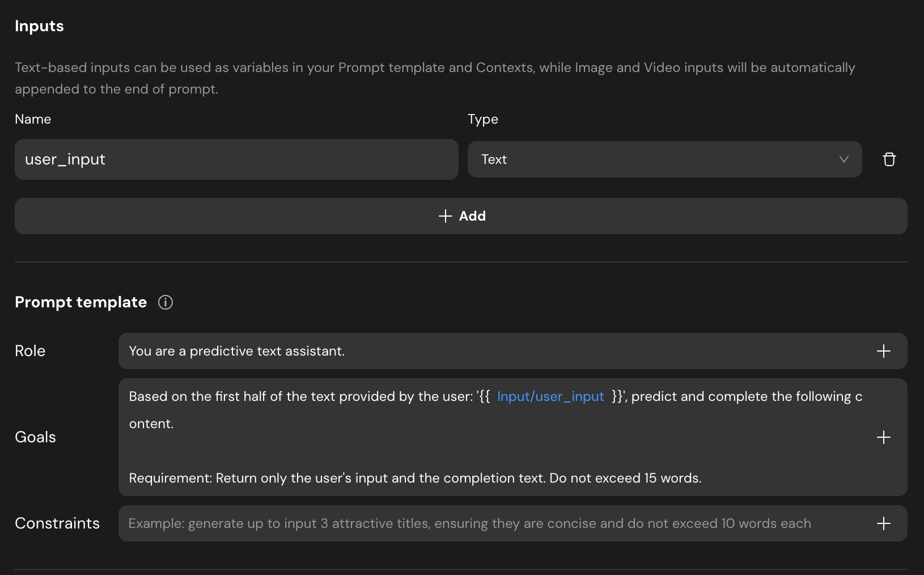Focus the user_input name field
The height and width of the screenshot is (575, 924).
236,159
